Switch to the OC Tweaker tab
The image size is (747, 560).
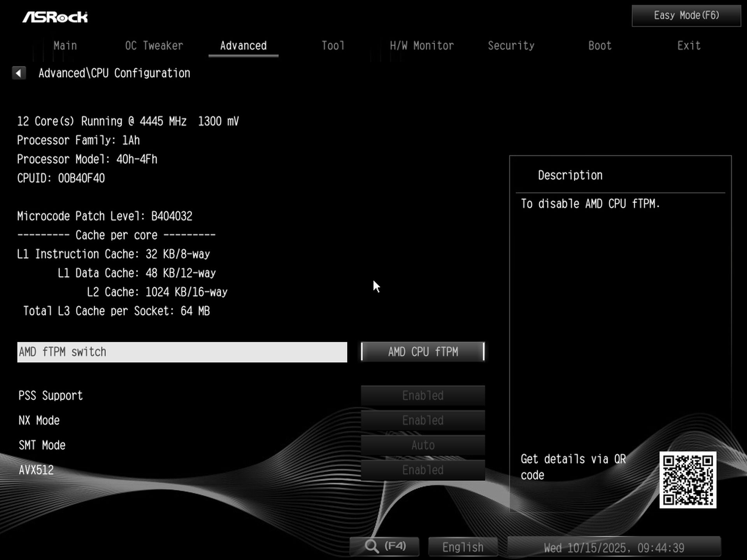154,45
